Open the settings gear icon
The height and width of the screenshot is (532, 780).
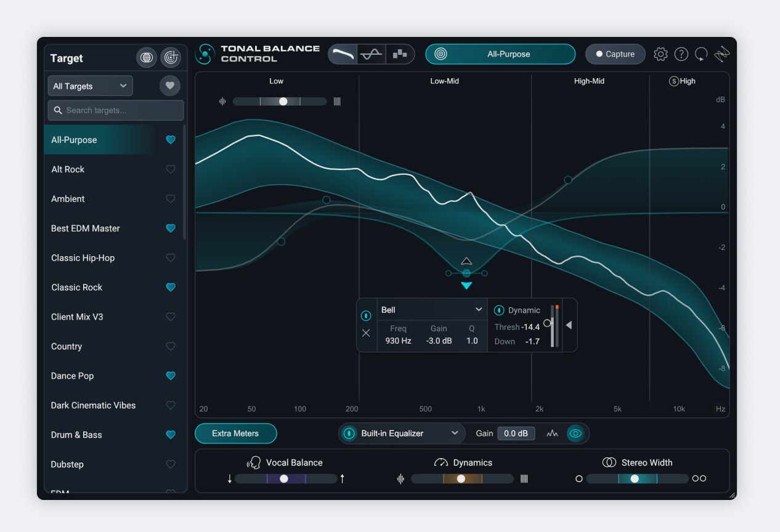click(660, 54)
